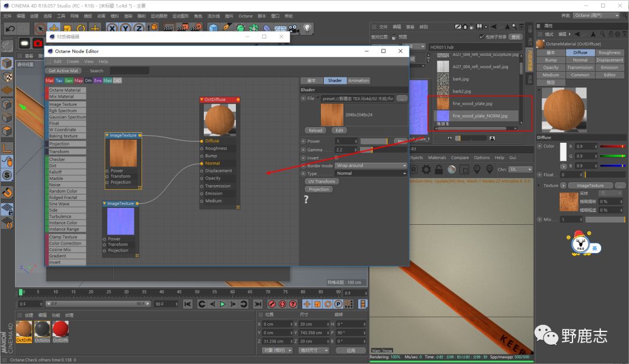Toggle the Power radio circle

(x=303, y=141)
